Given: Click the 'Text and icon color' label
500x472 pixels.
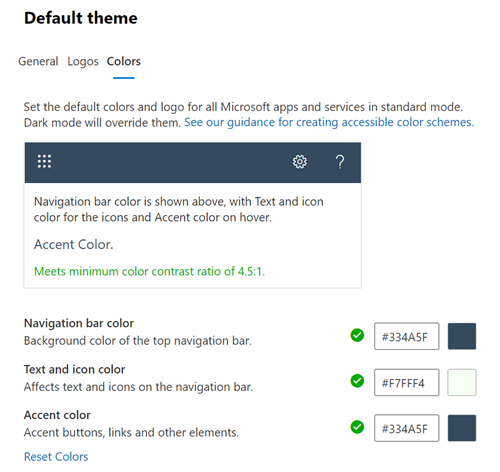Looking at the screenshot, I should point(74,369).
